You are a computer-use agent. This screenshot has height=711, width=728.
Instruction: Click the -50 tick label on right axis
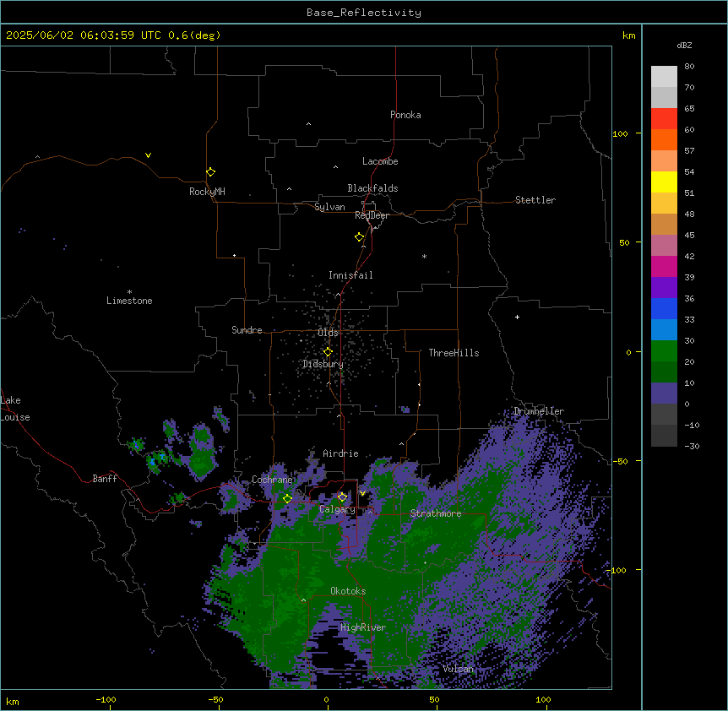pyautogui.click(x=620, y=461)
